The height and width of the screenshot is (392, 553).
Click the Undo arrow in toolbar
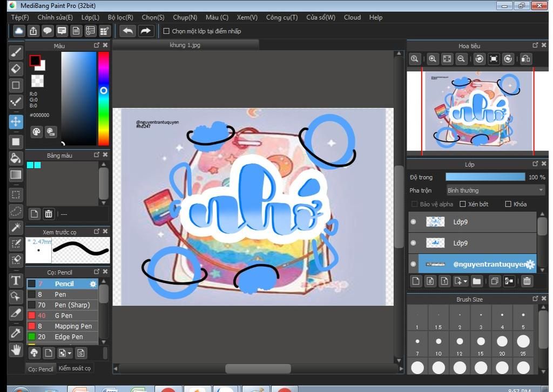pos(127,31)
